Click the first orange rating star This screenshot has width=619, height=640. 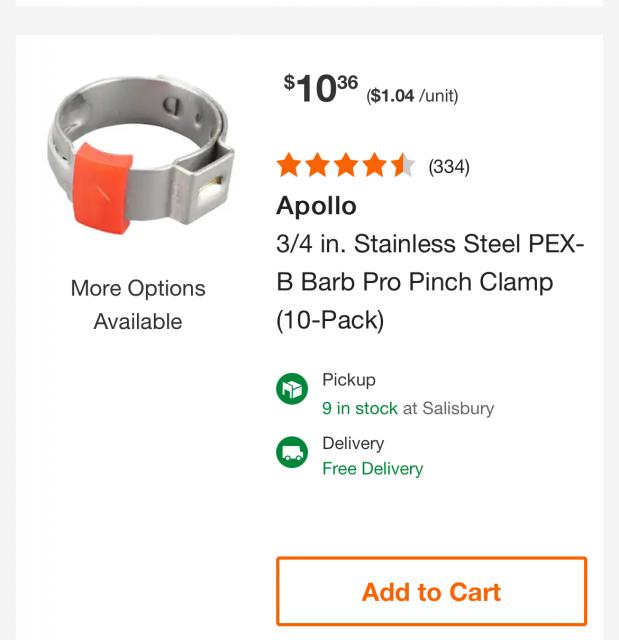click(290, 165)
